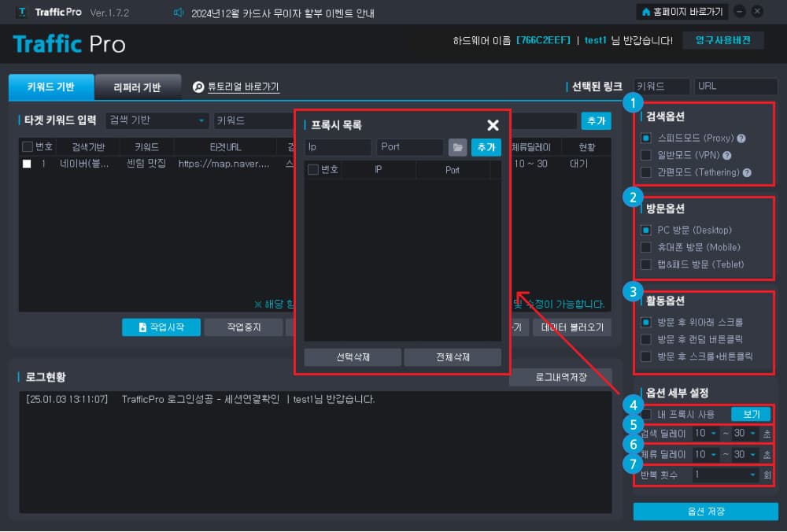The height and width of the screenshot is (532, 787).
Task: Click the hardware name [766C2EEF] text
Action: [543, 40]
